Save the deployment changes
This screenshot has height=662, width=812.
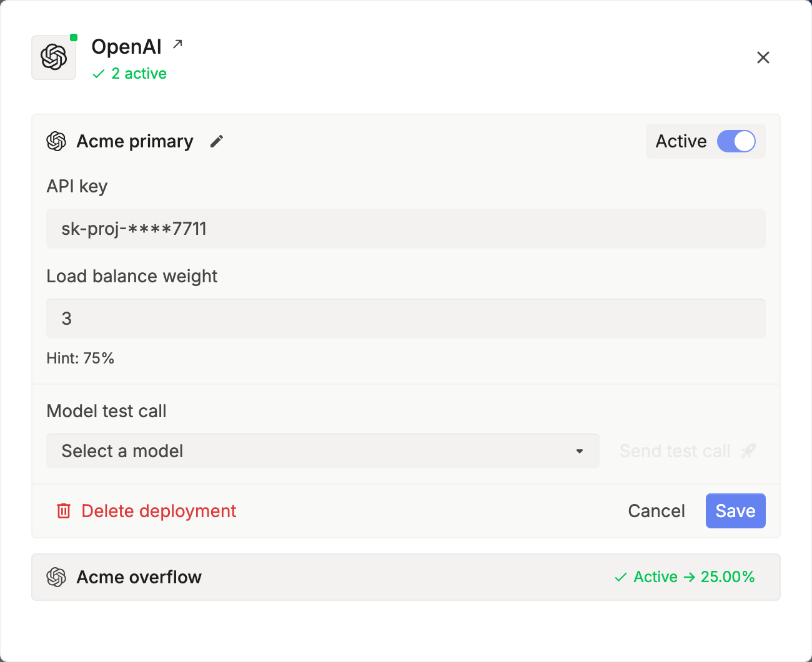(x=736, y=511)
